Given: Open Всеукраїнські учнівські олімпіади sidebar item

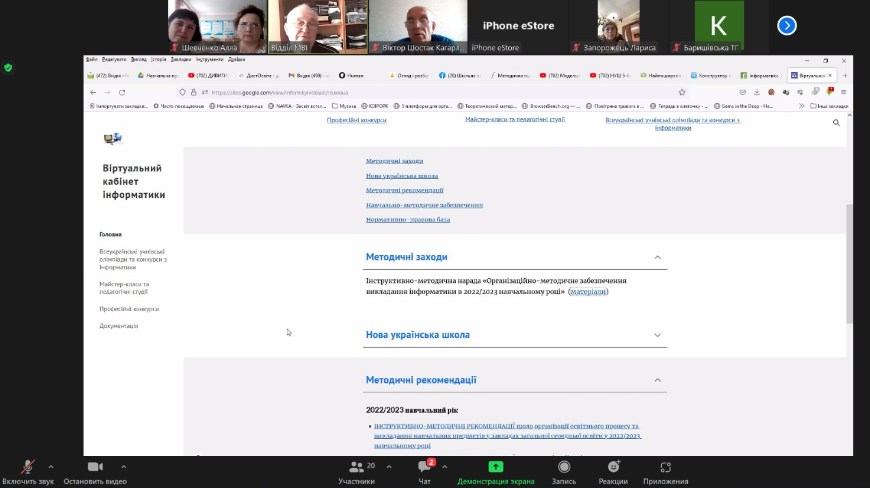Looking at the screenshot, I should pos(133,260).
